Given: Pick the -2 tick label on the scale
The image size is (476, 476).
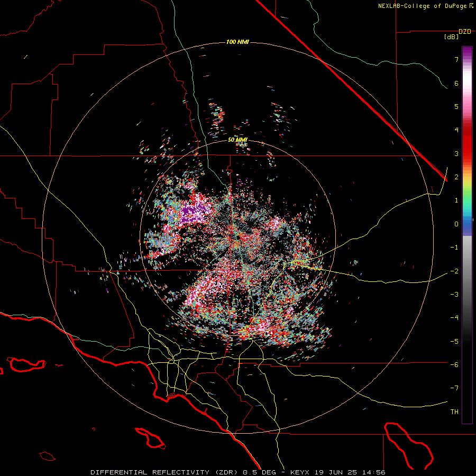Looking at the screenshot, I should 454,271.
